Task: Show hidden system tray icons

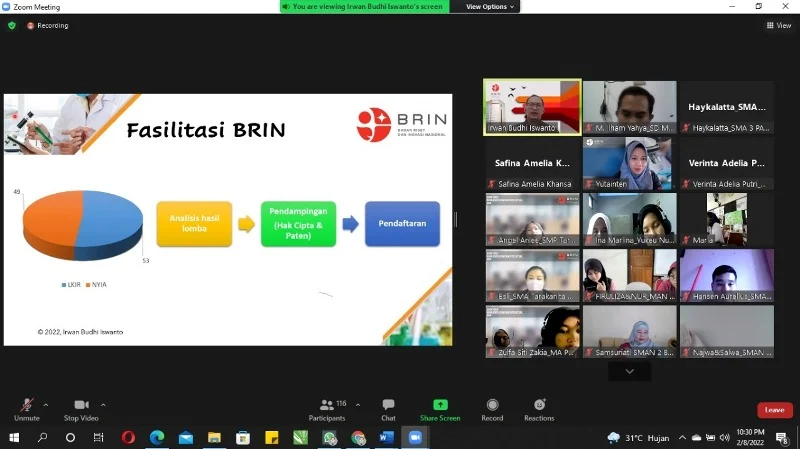Action: tap(682, 438)
